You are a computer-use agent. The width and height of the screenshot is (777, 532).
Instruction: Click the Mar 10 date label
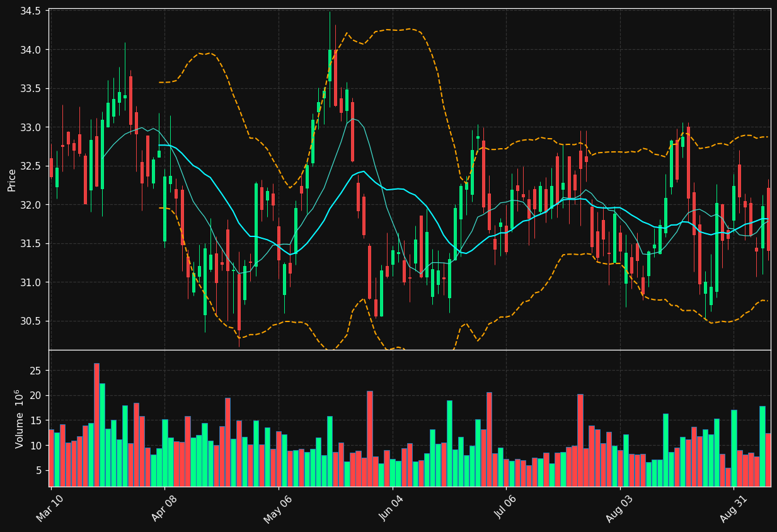(50, 507)
